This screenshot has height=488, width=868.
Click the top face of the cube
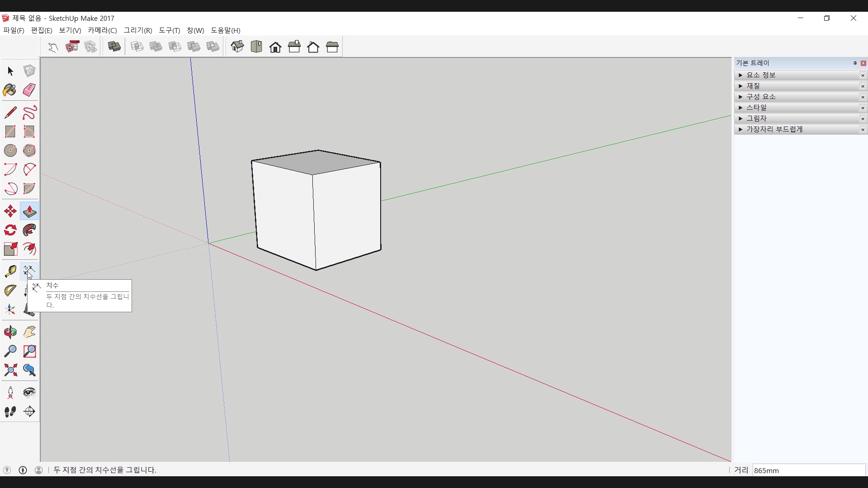pos(316,162)
